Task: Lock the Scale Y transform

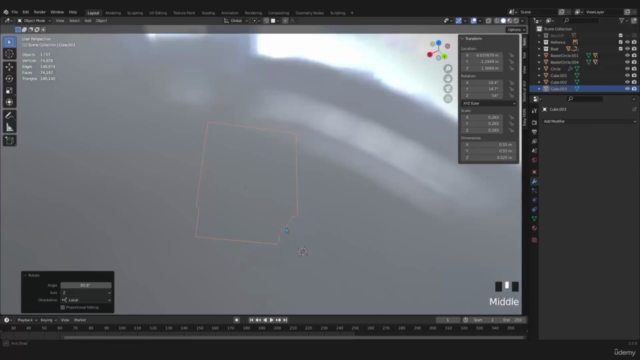Action: pos(511,124)
